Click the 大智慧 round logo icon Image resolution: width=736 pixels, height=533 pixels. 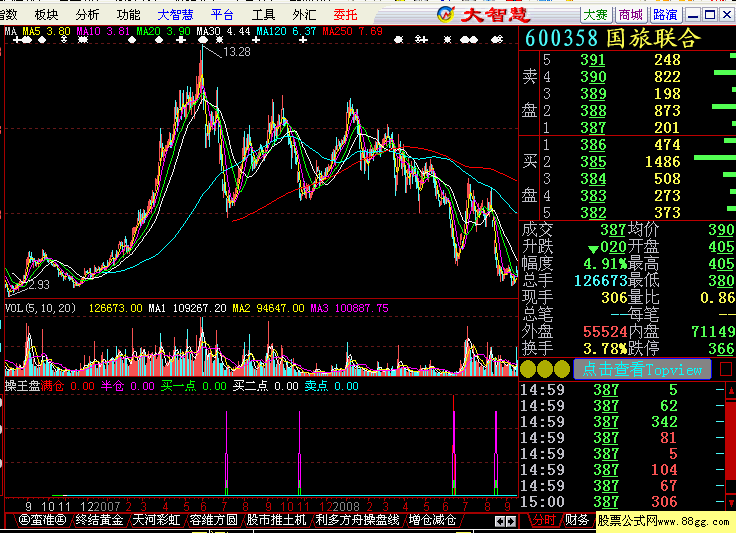tap(445, 15)
